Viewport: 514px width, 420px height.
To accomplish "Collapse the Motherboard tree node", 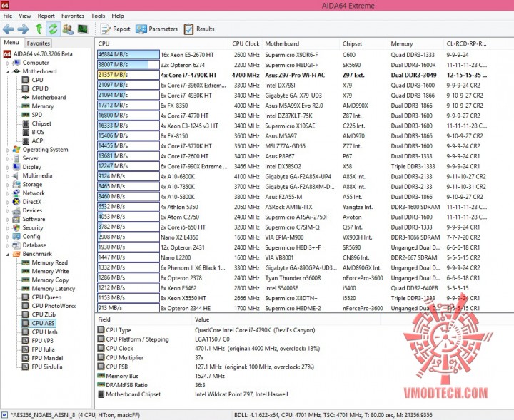I will coord(8,72).
